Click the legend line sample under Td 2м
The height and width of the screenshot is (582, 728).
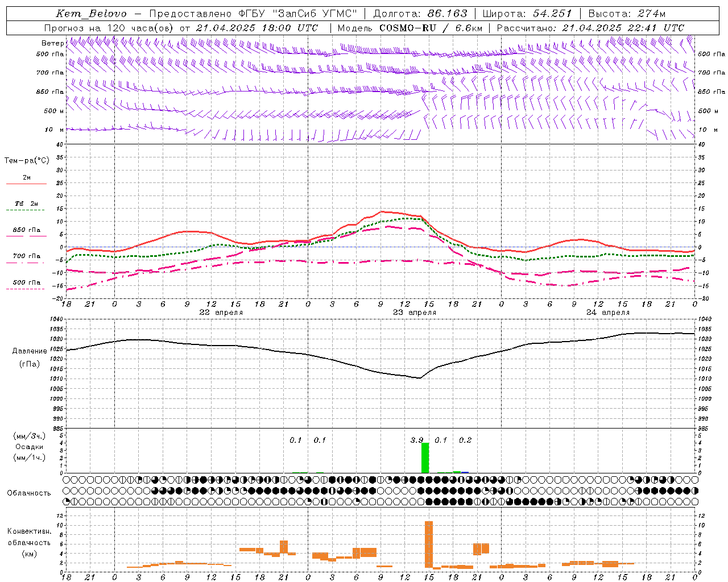pos(26,210)
